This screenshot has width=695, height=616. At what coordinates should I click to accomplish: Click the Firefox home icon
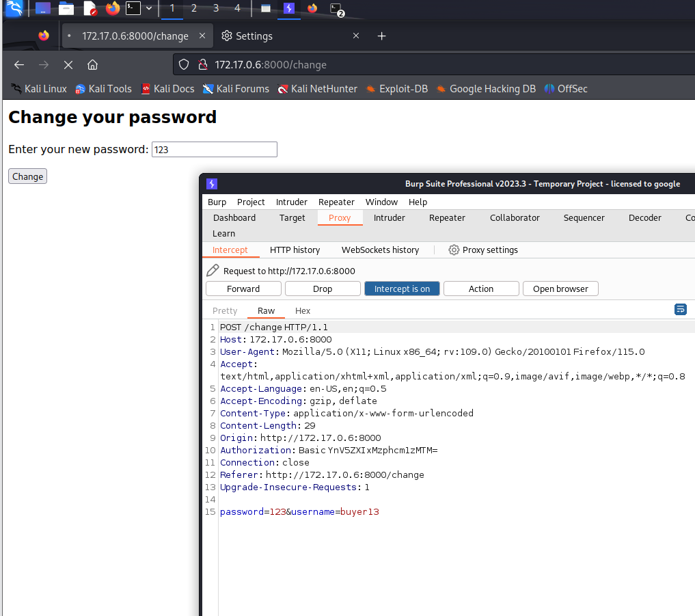click(x=92, y=65)
